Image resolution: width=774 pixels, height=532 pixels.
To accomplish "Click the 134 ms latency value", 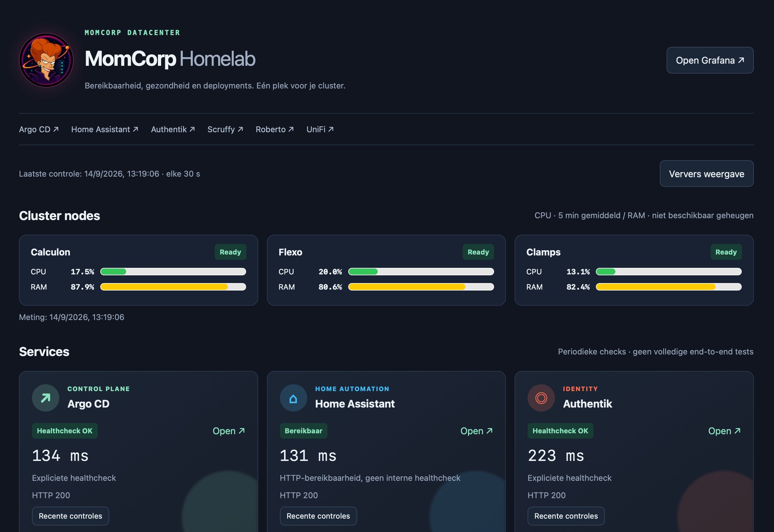I will coord(60,456).
